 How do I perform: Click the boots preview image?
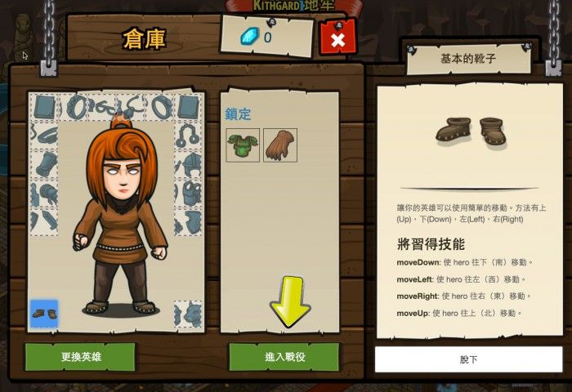[x=471, y=132]
